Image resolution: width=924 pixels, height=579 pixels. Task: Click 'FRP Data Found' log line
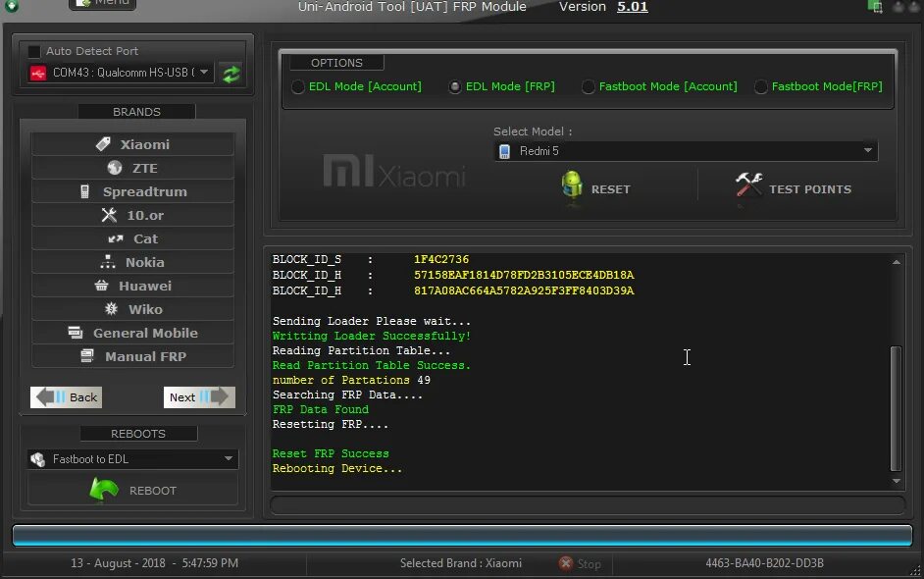click(321, 410)
